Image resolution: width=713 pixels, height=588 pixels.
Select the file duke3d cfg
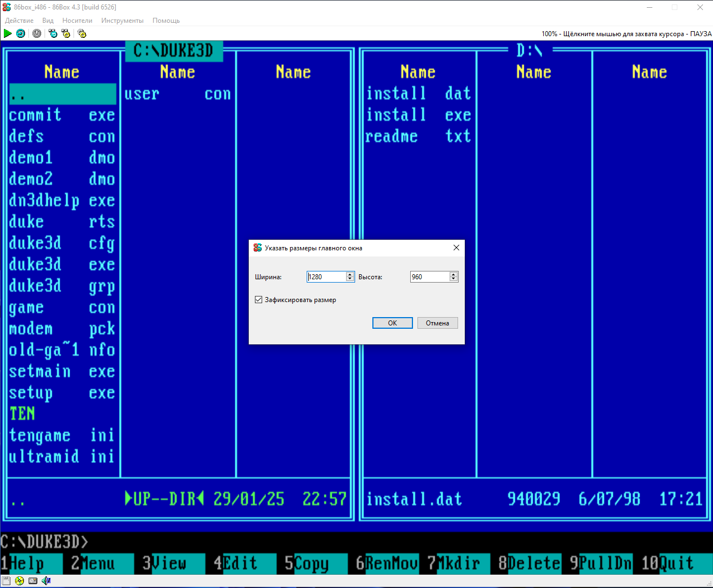click(x=62, y=243)
